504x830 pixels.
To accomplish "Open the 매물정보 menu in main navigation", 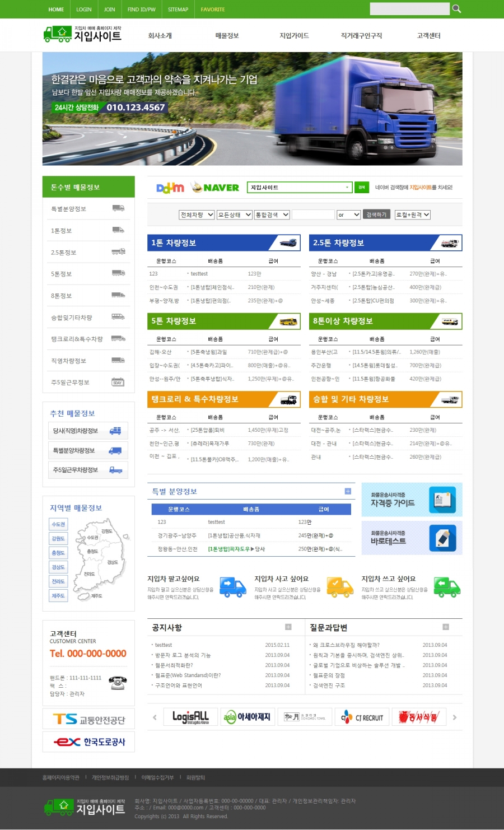I will point(227,36).
